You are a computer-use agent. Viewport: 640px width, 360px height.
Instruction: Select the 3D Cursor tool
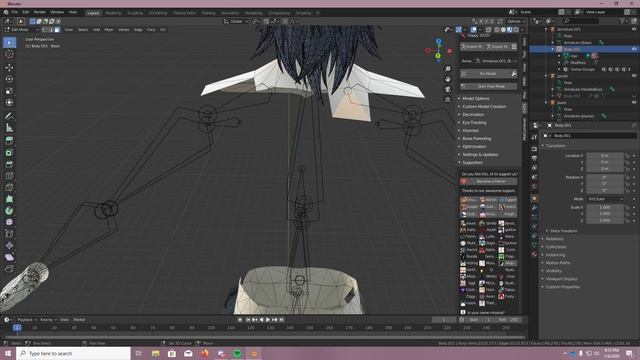click(9, 54)
